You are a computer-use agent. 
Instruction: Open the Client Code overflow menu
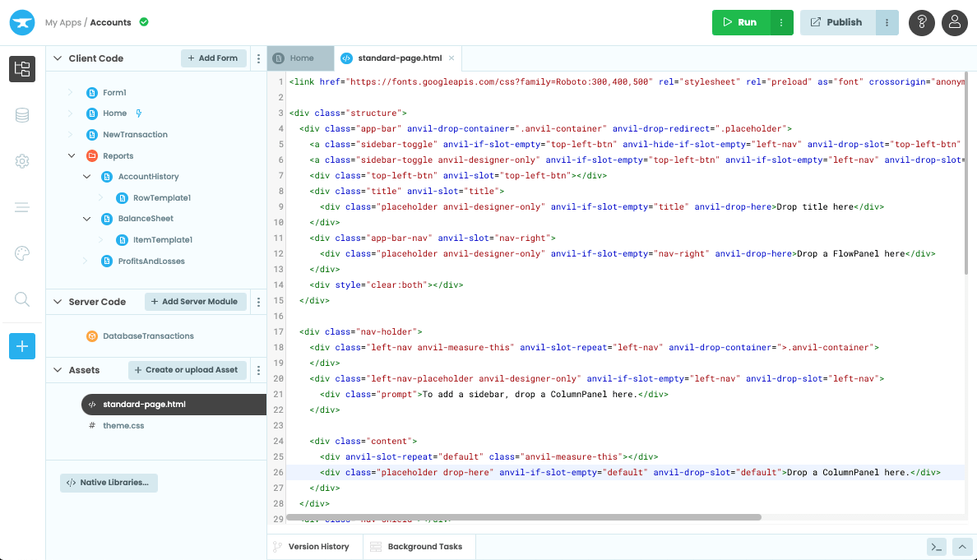point(258,58)
